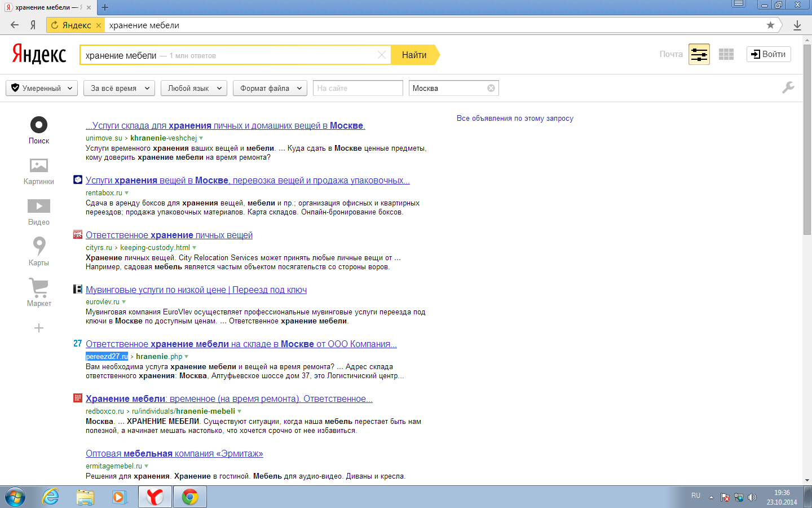Expand arrow next to unimove.su URL

pos(201,138)
